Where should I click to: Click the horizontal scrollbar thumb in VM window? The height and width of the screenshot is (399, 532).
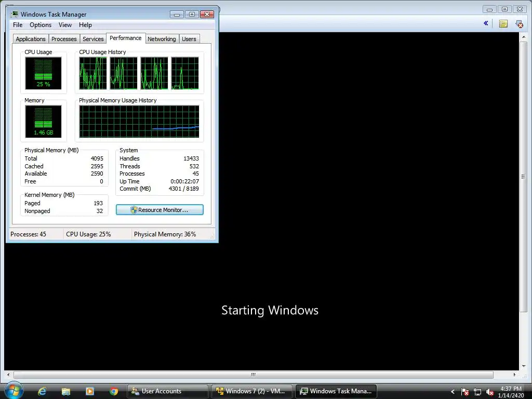pyautogui.click(x=253, y=375)
